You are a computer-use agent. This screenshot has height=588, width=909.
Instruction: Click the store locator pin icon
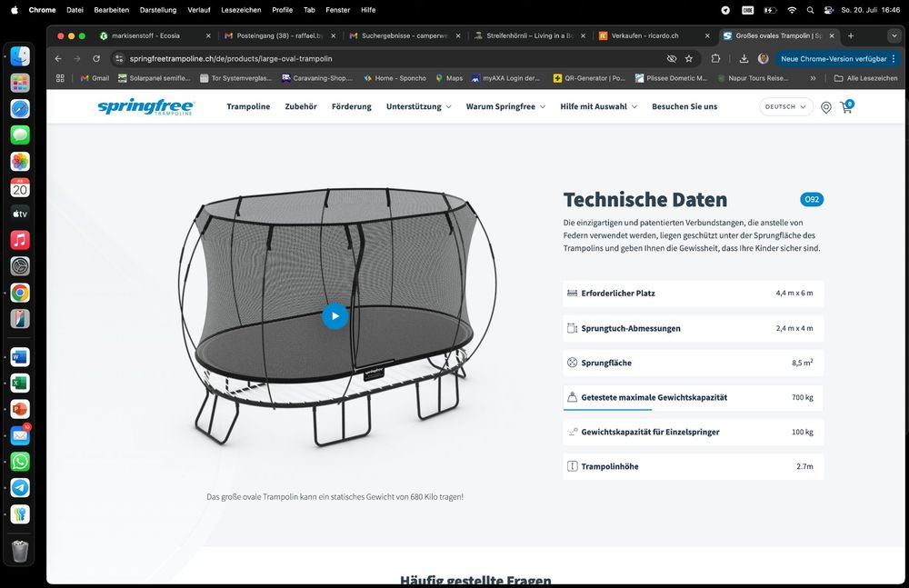pyautogui.click(x=825, y=107)
